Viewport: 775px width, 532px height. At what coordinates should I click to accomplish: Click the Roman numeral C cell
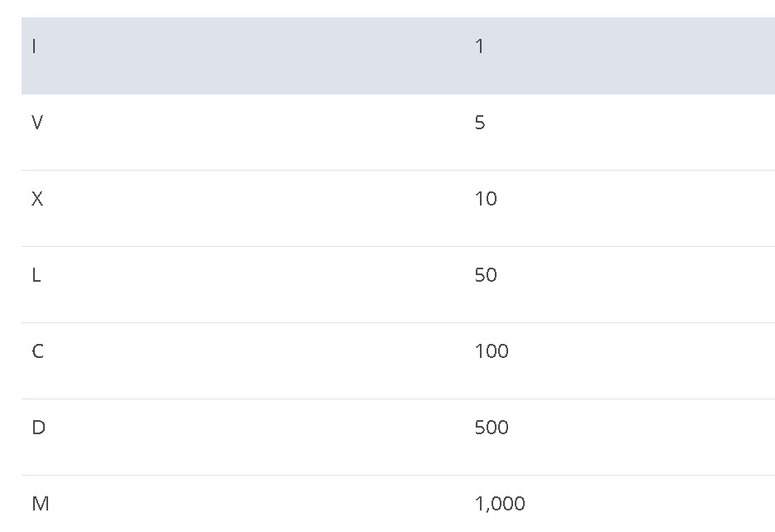tap(37, 351)
